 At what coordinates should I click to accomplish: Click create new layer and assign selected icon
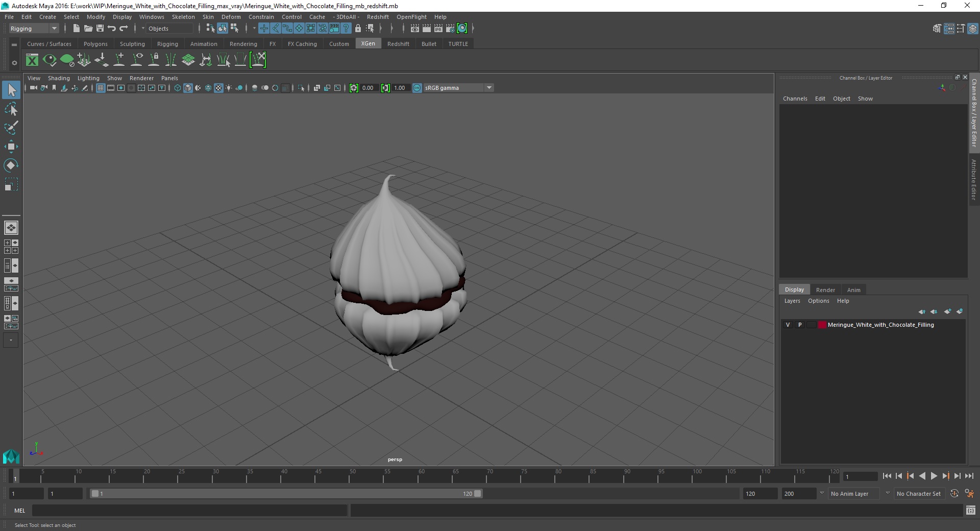tap(960, 311)
